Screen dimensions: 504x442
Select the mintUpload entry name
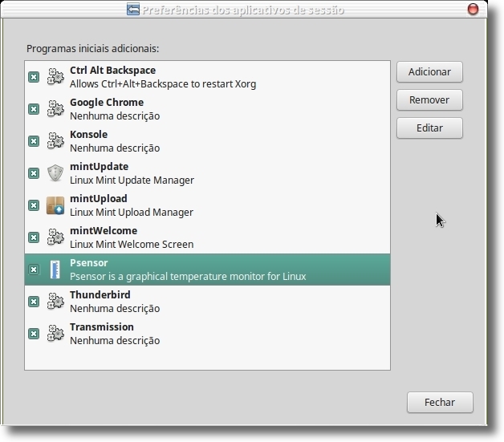[x=99, y=198]
